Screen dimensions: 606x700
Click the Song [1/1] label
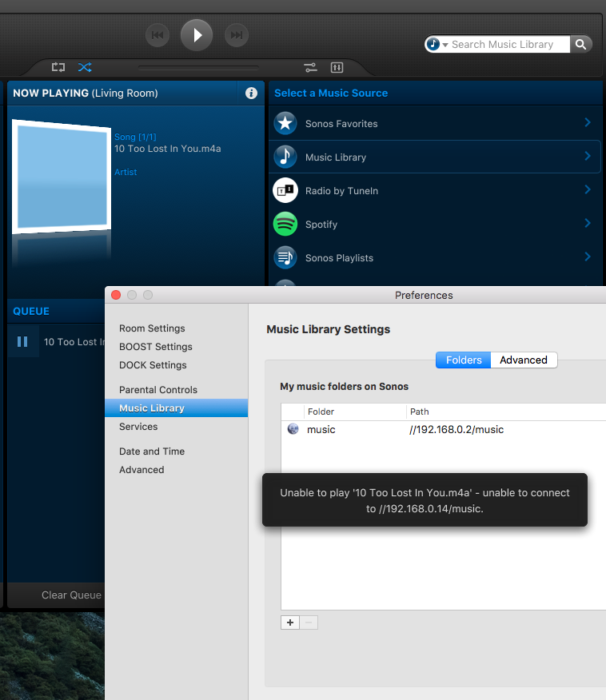coord(135,137)
